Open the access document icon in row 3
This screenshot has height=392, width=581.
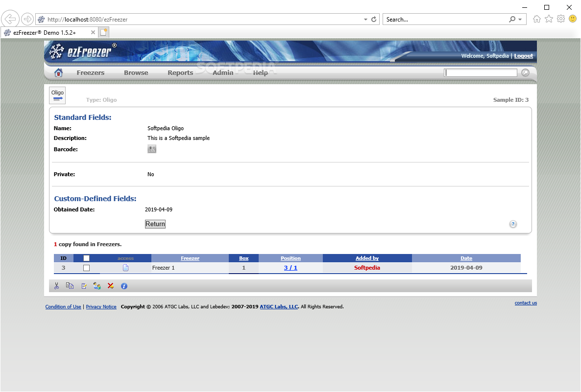tap(125, 268)
